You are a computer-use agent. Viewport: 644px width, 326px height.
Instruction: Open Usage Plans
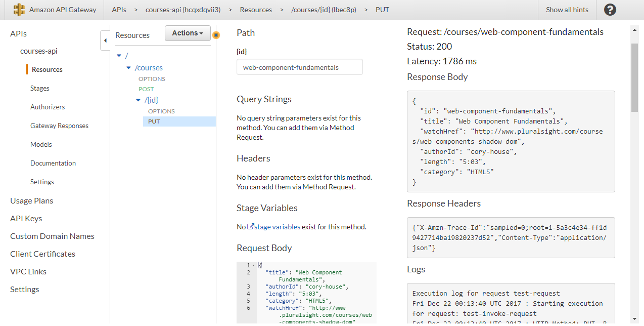pyautogui.click(x=31, y=201)
